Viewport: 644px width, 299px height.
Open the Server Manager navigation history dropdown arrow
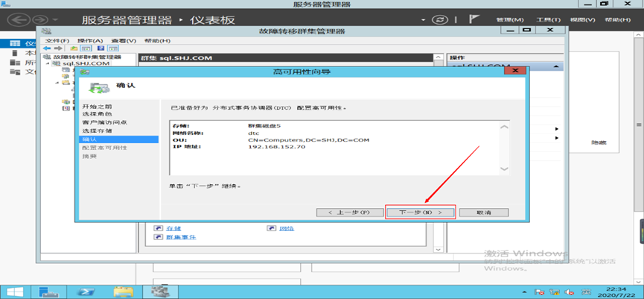(x=55, y=20)
